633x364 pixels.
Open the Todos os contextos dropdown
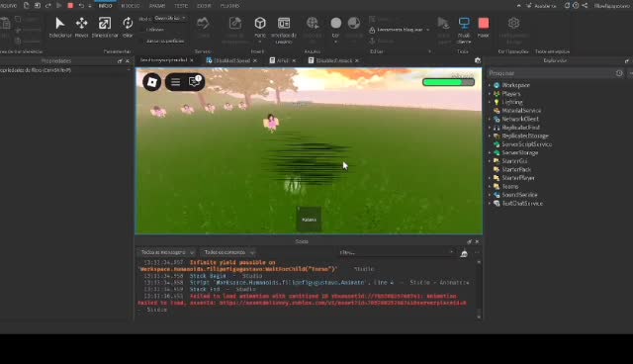point(228,252)
